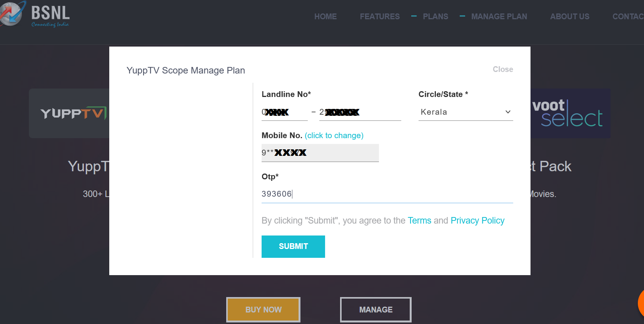The width and height of the screenshot is (644, 324).
Task: Go to FEATURES in navigation
Action: click(380, 17)
